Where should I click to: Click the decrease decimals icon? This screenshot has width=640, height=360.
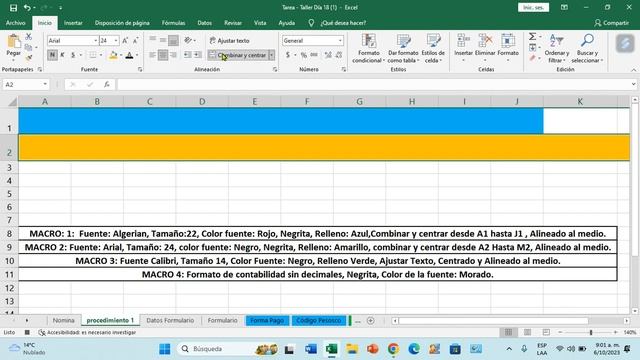click(339, 55)
